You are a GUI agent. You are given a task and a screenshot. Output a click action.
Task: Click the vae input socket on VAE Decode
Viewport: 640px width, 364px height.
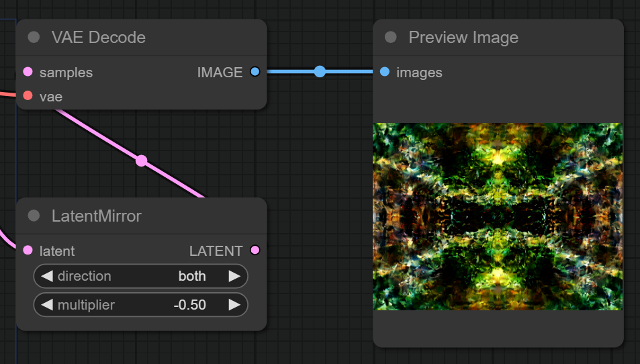[x=28, y=95]
